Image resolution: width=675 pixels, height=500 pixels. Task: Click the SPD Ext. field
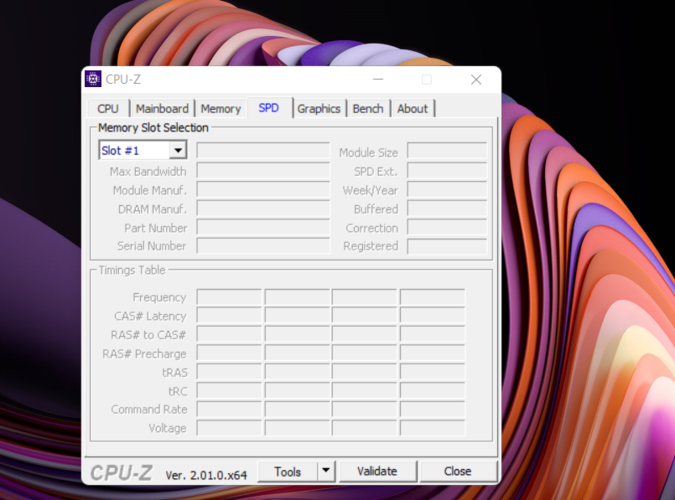[x=447, y=170]
